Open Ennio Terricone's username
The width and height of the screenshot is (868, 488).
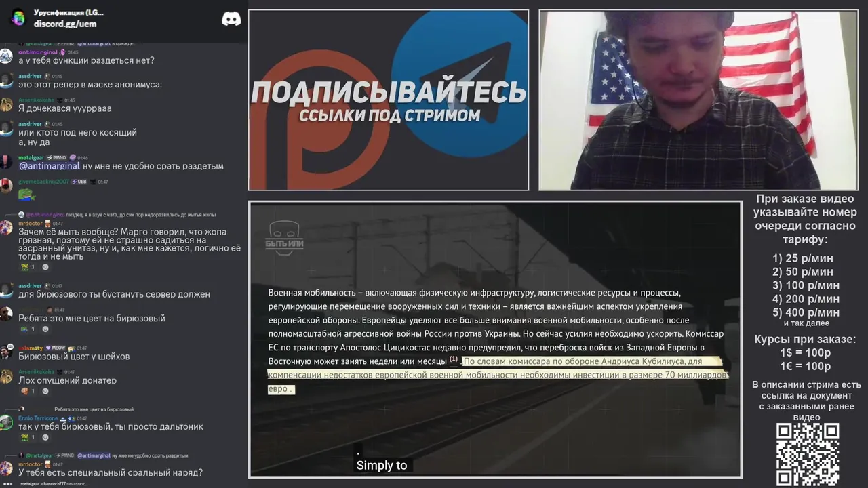tap(39, 418)
